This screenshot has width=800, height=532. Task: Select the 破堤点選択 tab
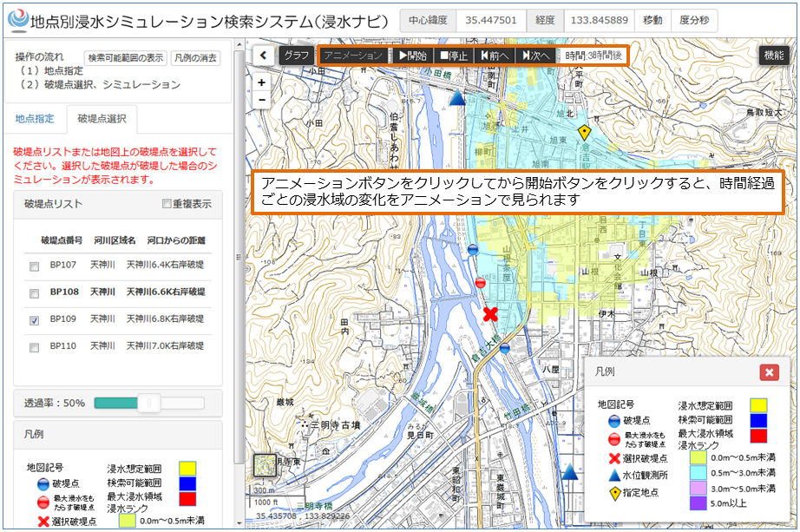point(102,119)
